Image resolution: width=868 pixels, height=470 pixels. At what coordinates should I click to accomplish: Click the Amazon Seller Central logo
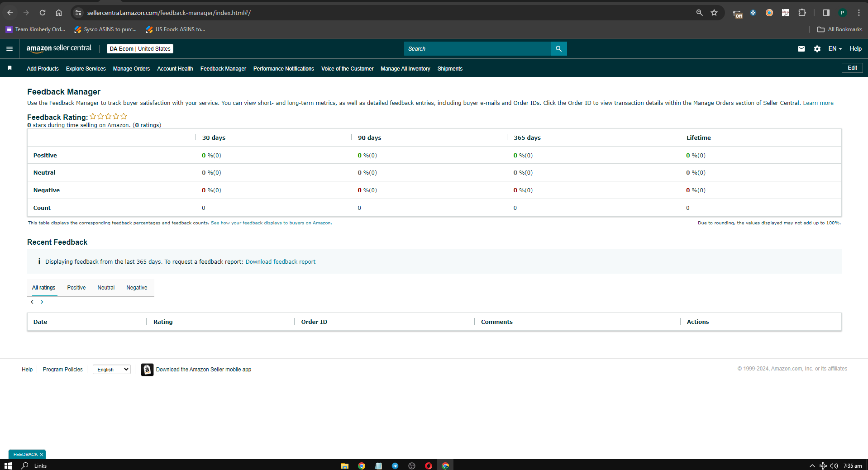(x=59, y=48)
